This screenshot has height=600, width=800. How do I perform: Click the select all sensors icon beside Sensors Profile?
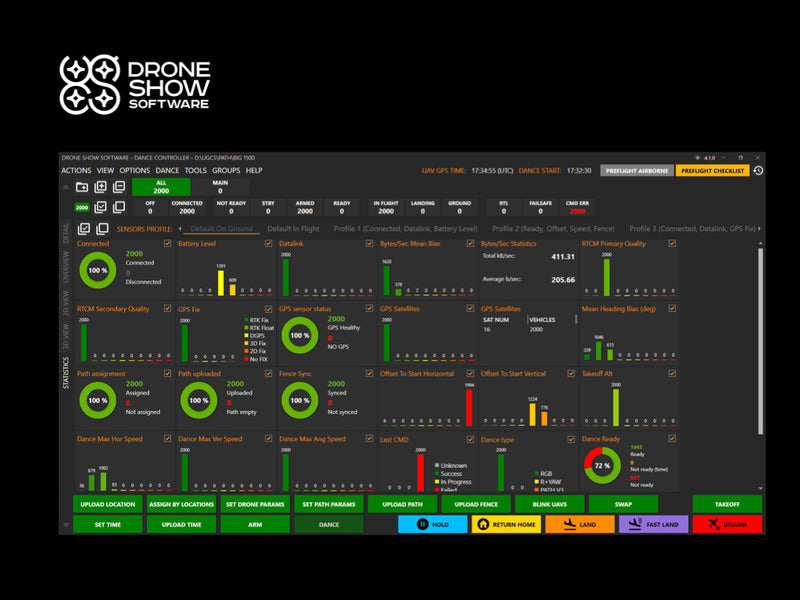(84, 229)
